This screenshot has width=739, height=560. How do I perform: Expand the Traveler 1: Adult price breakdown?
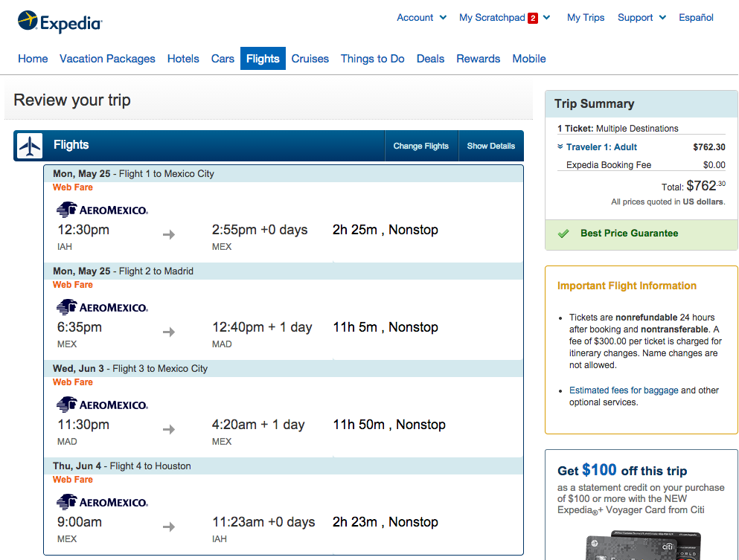[597, 147]
